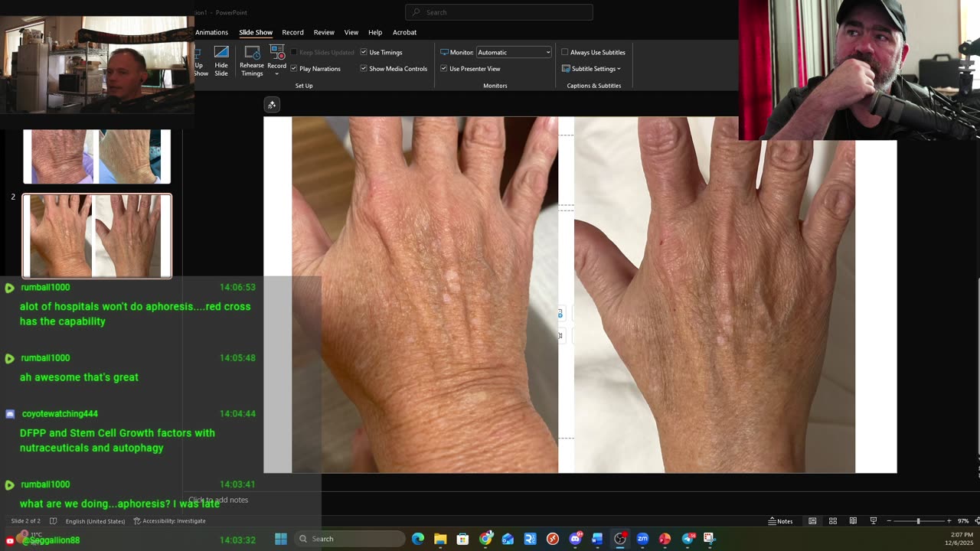
Task: Open the Acrobat ribbon tab
Action: tap(405, 32)
